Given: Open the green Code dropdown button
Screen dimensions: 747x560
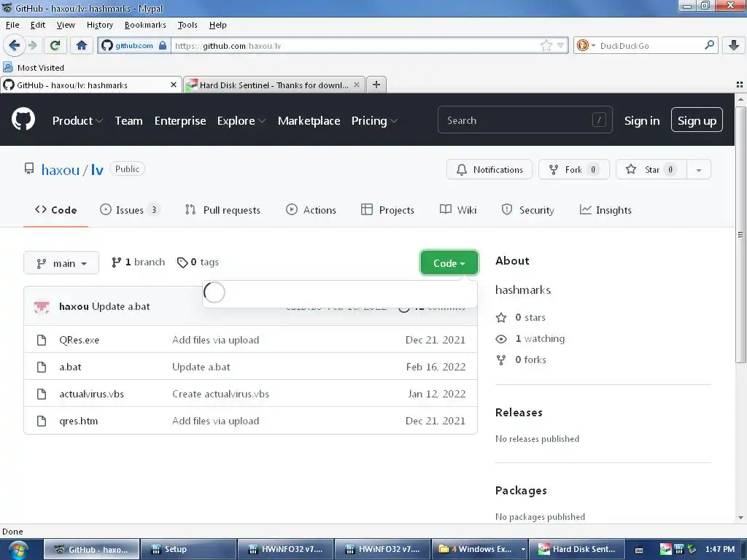Looking at the screenshot, I should [x=449, y=262].
